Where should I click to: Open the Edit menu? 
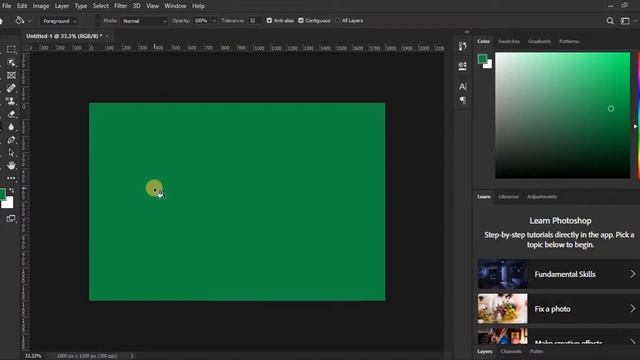click(22, 6)
